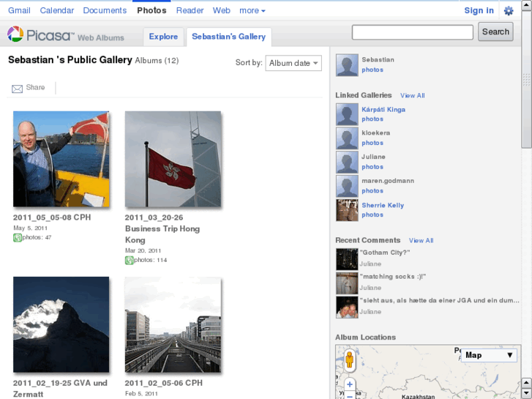Click the Share link
The height and width of the screenshot is (399, 532).
(35, 87)
